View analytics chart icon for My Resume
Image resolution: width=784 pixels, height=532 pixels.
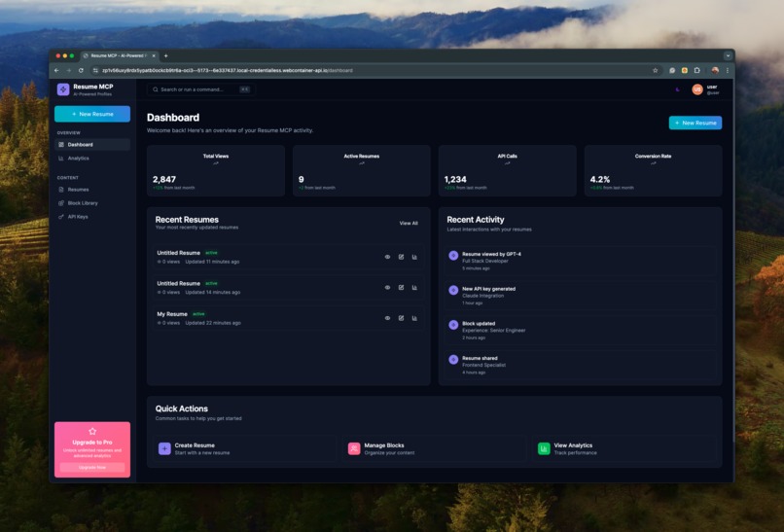(414, 318)
